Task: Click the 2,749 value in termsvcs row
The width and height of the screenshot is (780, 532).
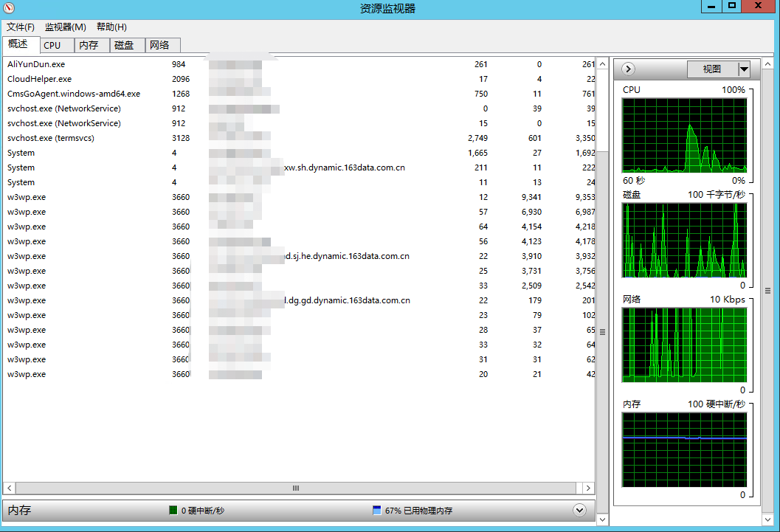Action: point(477,138)
